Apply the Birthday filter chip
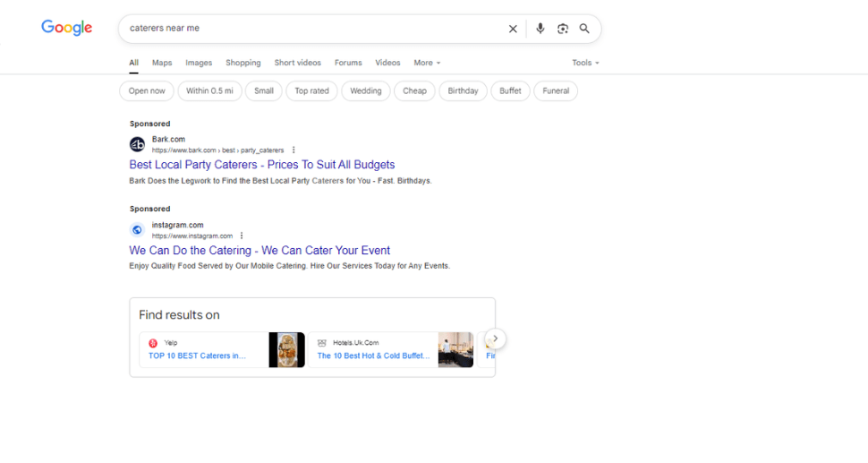This screenshot has height=463, width=868. coord(463,90)
